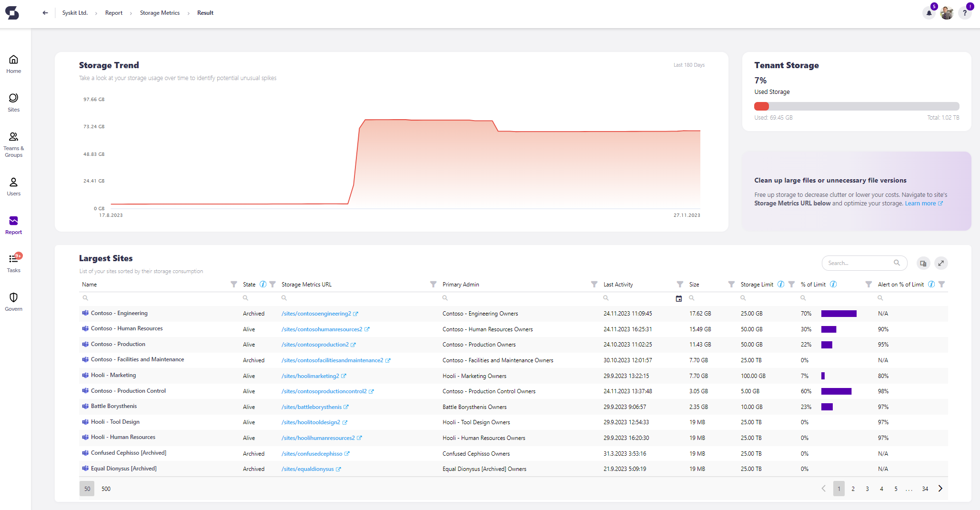Screen dimensions: 980x510
Task: Click external link icon beside hoolimarketing2
Action: tap(344, 376)
